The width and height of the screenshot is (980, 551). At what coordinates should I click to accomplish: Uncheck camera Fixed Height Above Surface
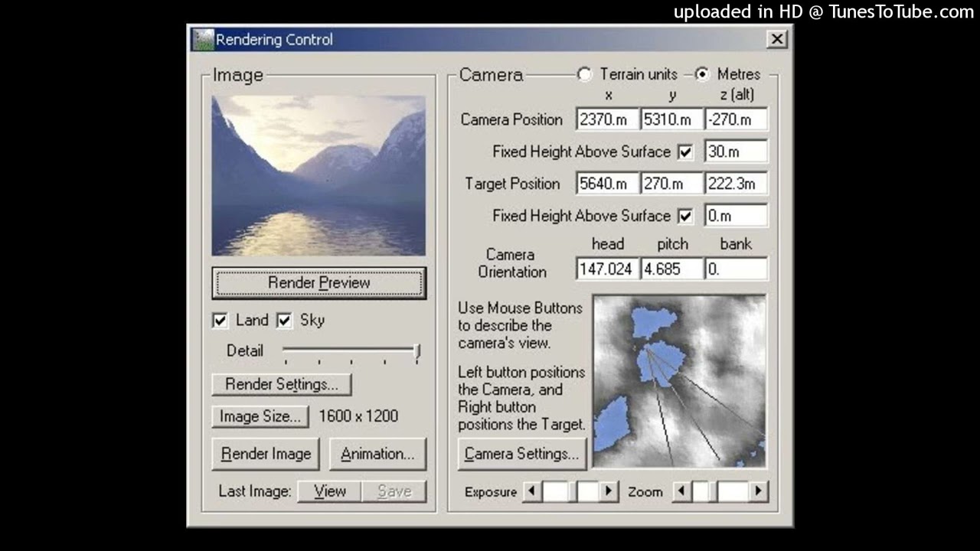(x=685, y=152)
